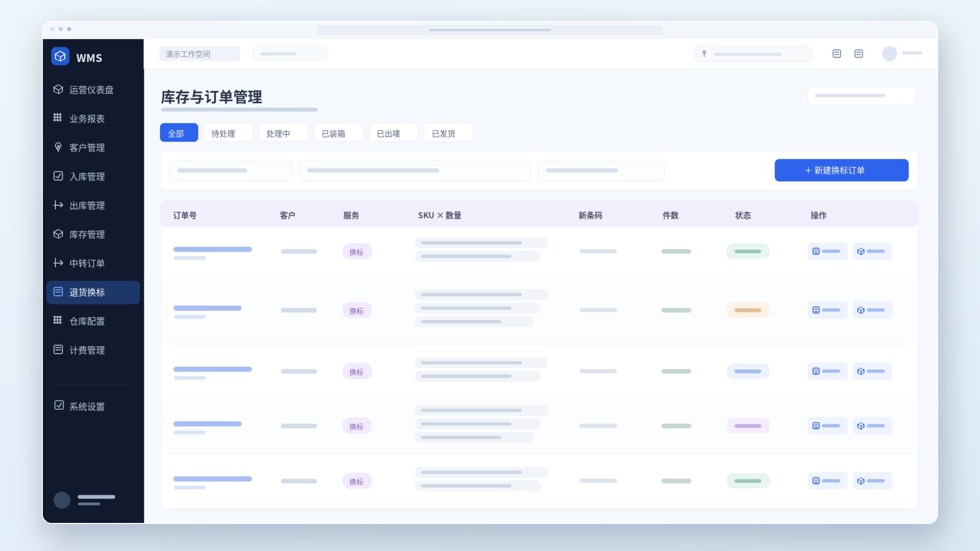Open 仓库配置 settings page

[93, 321]
